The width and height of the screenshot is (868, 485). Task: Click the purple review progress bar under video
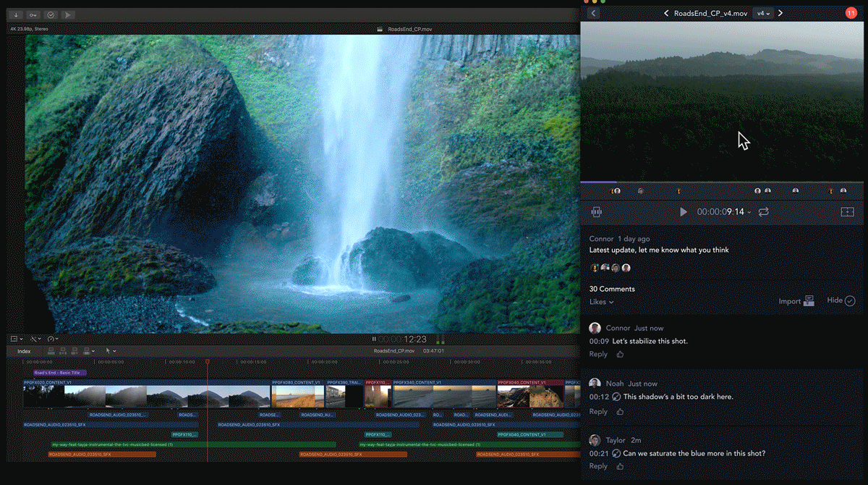click(x=598, y=182)
